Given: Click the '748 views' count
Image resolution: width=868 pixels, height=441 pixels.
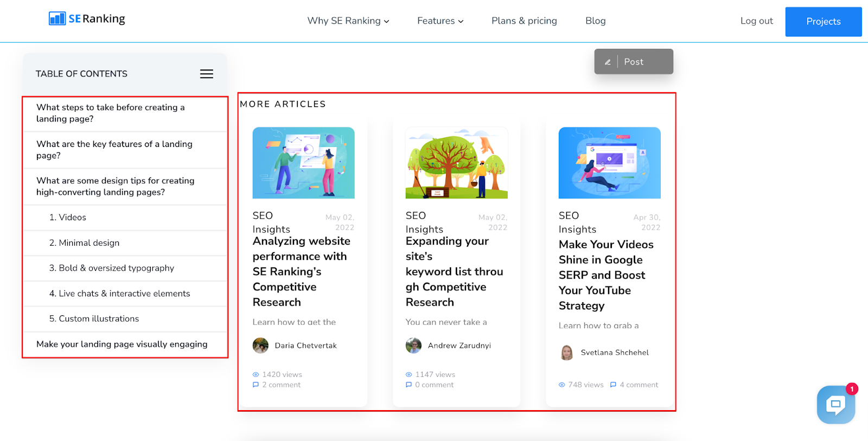Looking at the screenshot, I should pyautogui.click(x=586, y=385).
